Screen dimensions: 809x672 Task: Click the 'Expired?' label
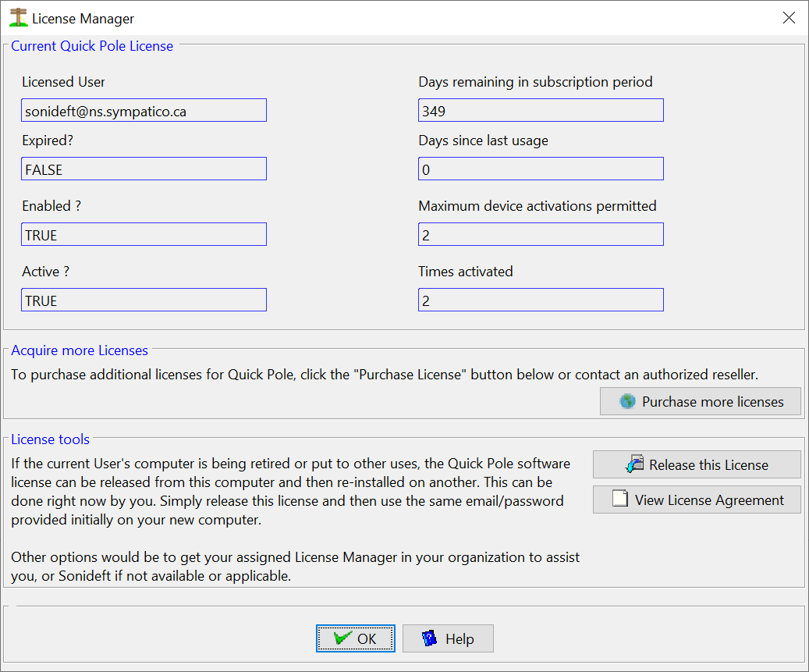coord(48,140)
